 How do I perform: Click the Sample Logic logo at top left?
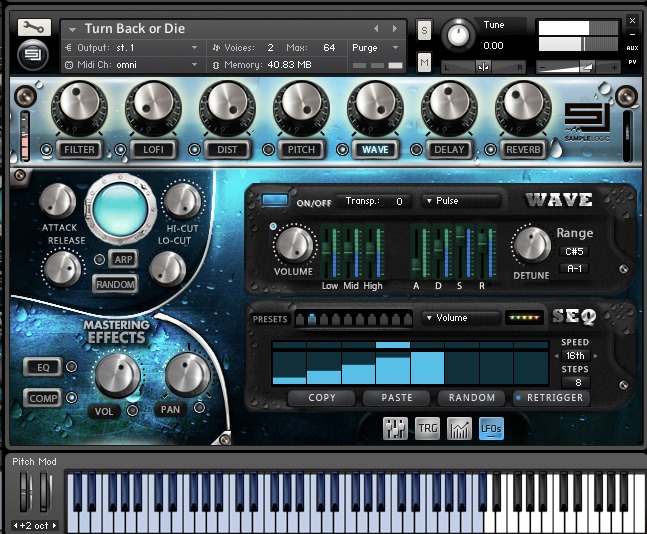pyautogui.click(x=34, y=55)
